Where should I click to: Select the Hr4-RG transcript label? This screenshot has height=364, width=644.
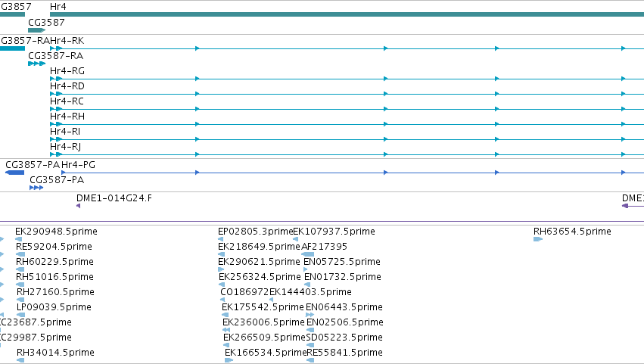point(67,71)
